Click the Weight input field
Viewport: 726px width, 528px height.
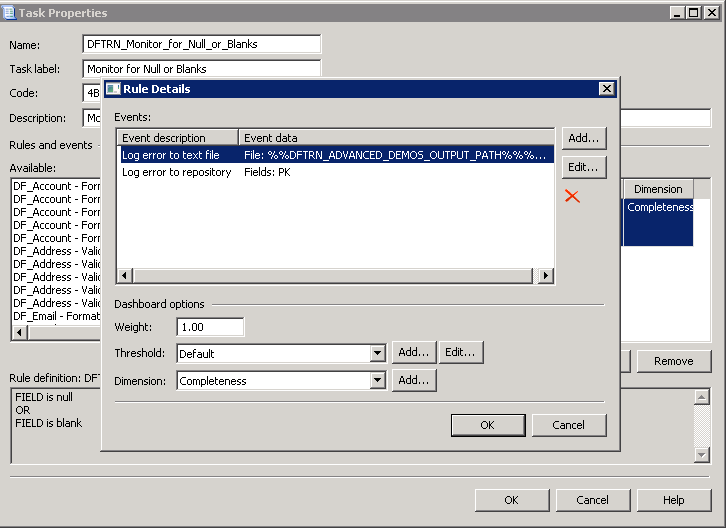click(x=210, y=327)
